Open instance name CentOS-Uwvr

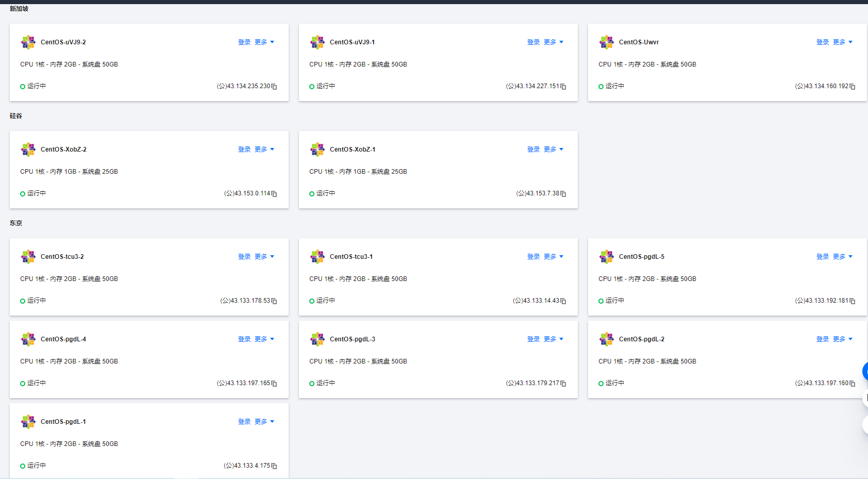click(639, 42)
